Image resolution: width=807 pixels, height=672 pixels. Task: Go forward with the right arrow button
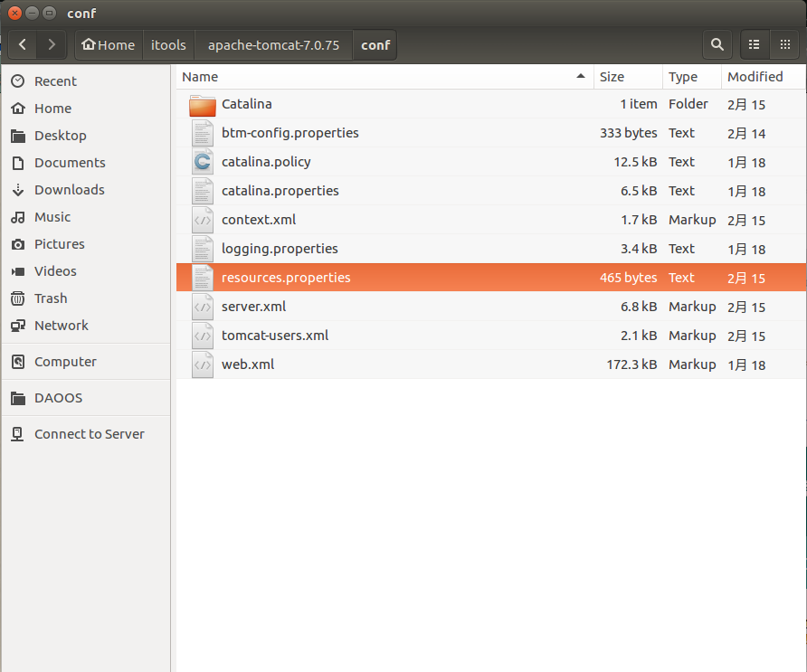(x=52, y=44)
